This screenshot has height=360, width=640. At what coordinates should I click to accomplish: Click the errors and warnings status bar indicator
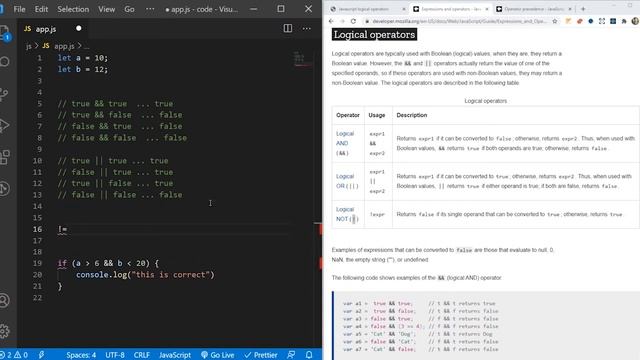pyautogui.click(x=15, y=355)
